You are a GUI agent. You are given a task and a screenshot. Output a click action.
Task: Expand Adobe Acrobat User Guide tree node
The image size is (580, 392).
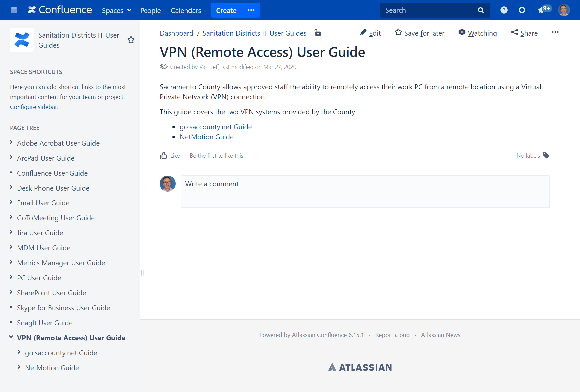pos(11,142)
